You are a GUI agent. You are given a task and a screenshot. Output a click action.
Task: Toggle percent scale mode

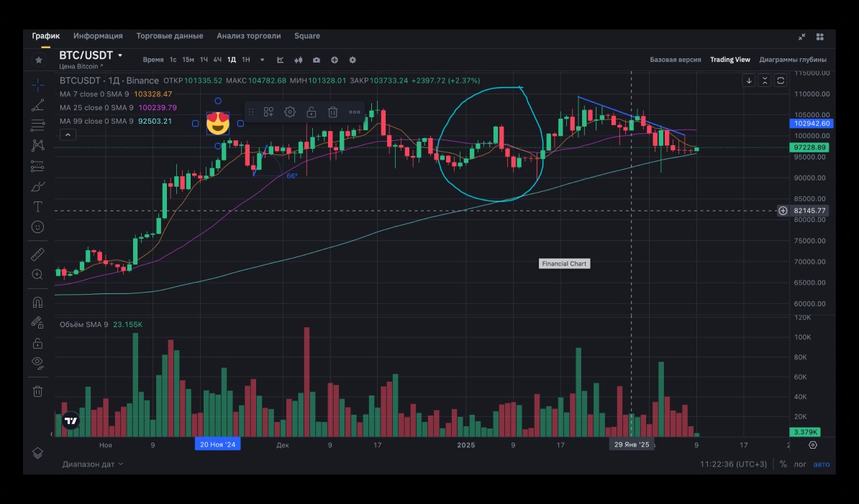783,464
